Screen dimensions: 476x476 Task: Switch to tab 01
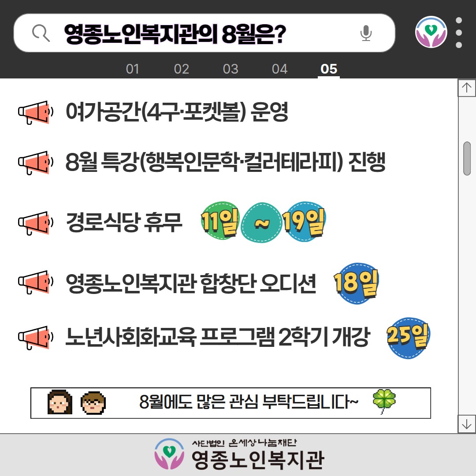(x=132, y=69)
